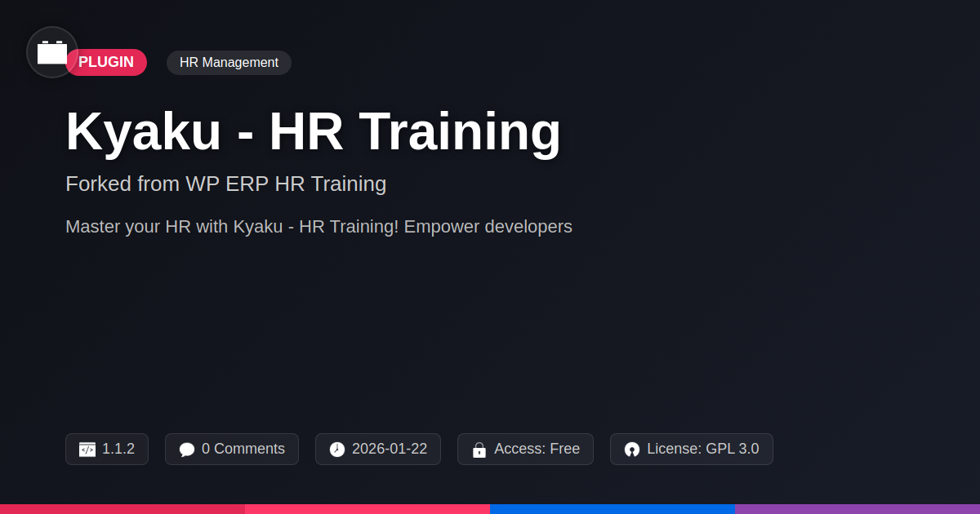Click the License: GPL 3.0 label
Screen dimensions: 980x514
pyautogui.click(x=702, y=449)
